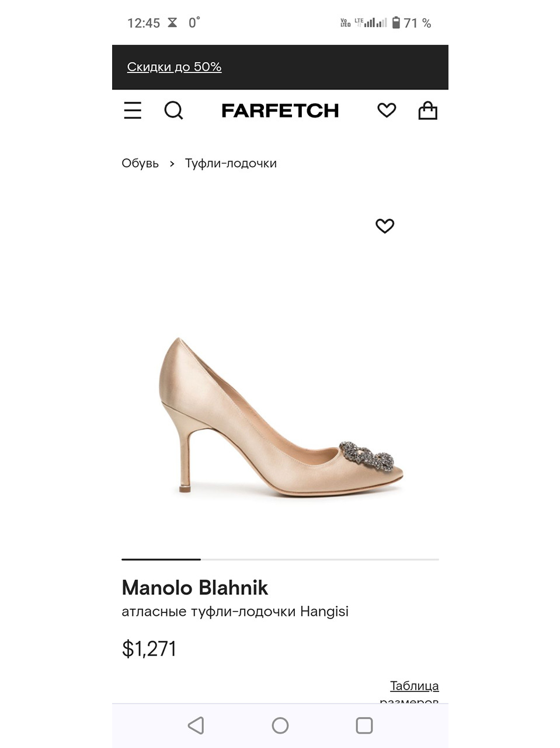Image resolution: width=560 pixels, height=748 pixels.
Task: Open the wishlist via header heart icon
Action: pos(387,110)
